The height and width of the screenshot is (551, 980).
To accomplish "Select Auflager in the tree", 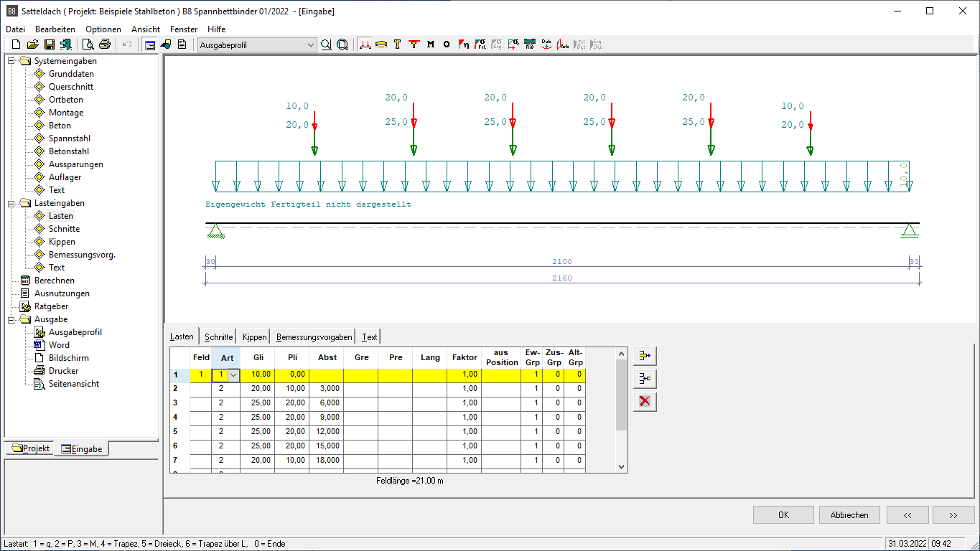I will [x=65, y=177].
